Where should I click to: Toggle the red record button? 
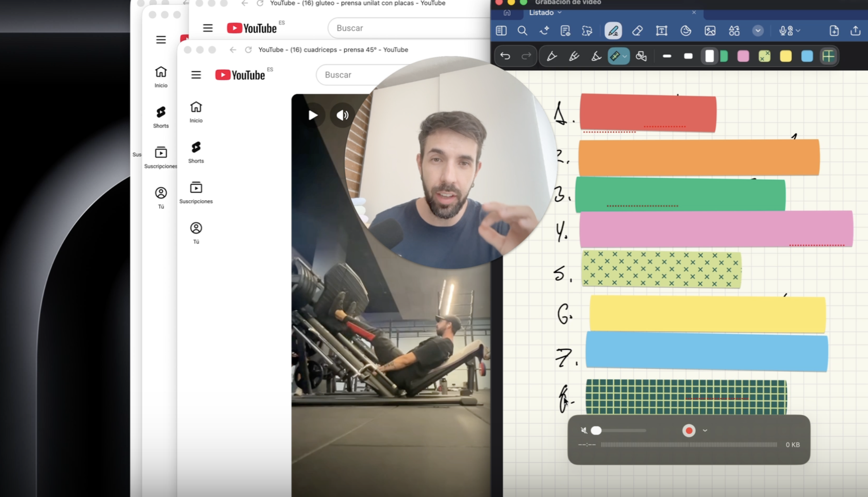coord(689,430)
